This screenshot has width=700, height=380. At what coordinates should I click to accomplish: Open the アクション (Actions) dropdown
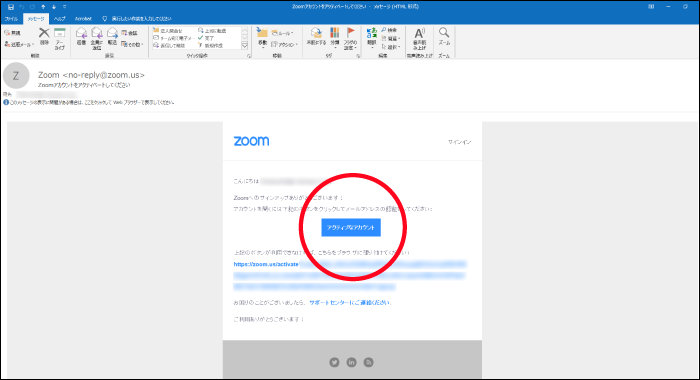tap(284, 44)
